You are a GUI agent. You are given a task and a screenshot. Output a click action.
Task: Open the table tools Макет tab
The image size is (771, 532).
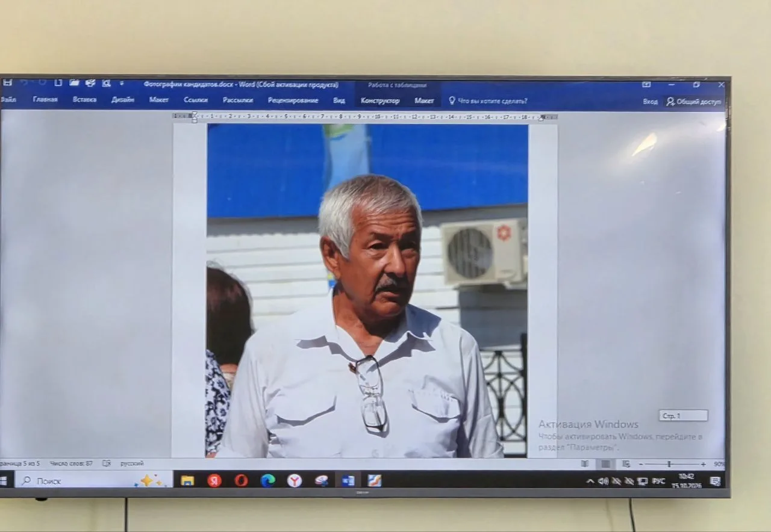(x=424, y=101)
